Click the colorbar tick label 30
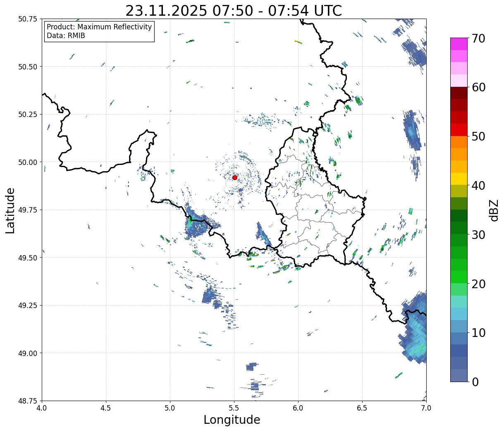 click(478, 235)
